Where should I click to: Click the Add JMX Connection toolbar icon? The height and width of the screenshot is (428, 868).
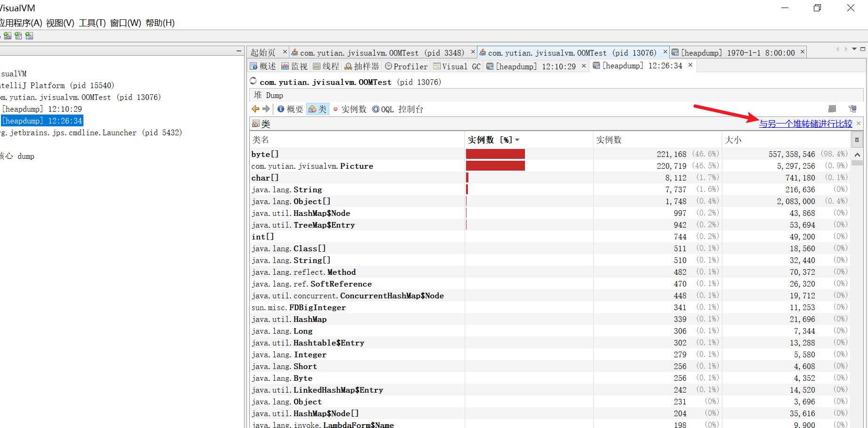[8, 36]
